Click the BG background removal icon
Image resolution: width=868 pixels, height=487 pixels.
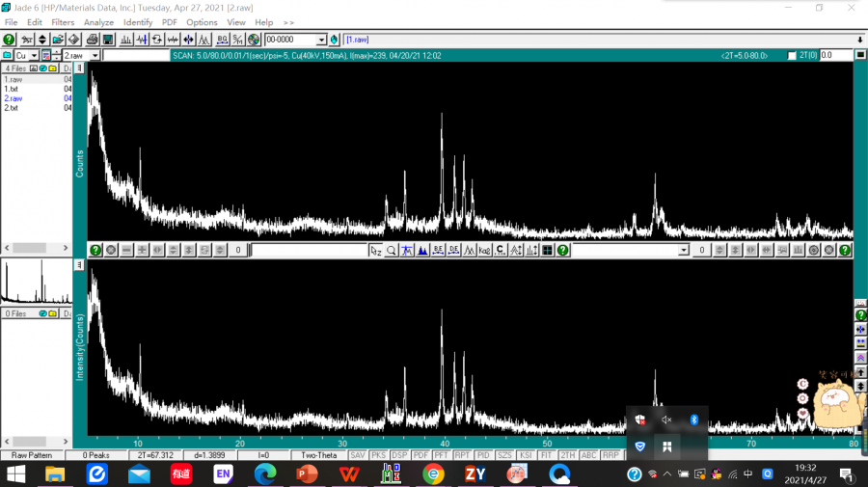point(223,40)
